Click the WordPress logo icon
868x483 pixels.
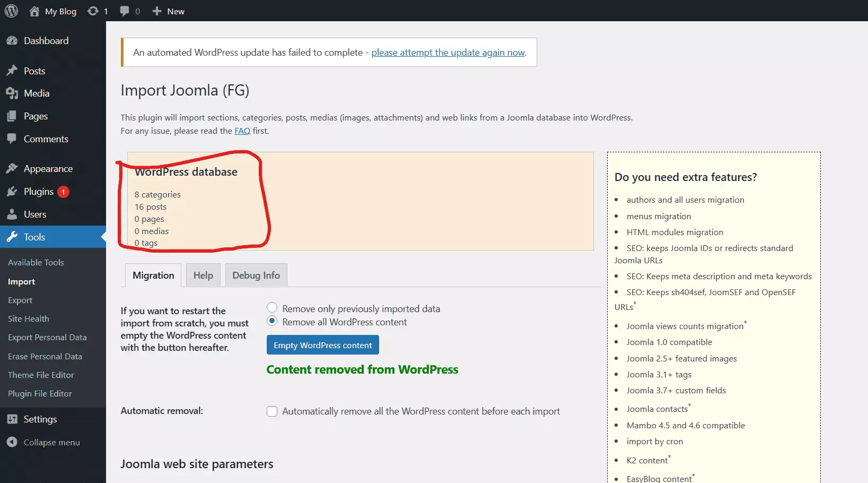pos(11,11)
